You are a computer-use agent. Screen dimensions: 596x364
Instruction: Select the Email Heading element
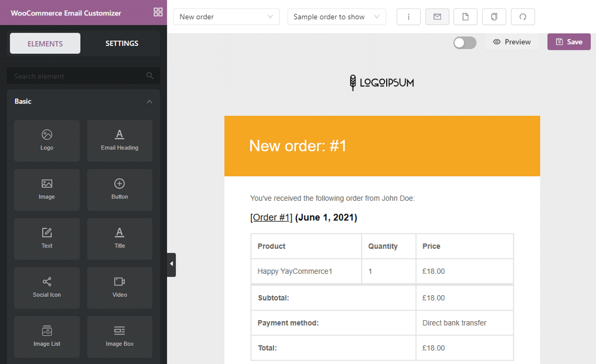(119, 140)
